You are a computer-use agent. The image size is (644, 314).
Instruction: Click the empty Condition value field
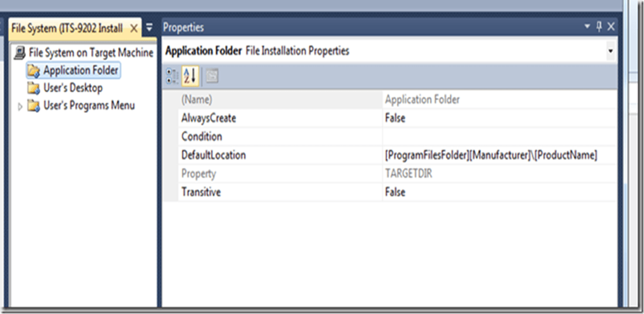point(499,137)
